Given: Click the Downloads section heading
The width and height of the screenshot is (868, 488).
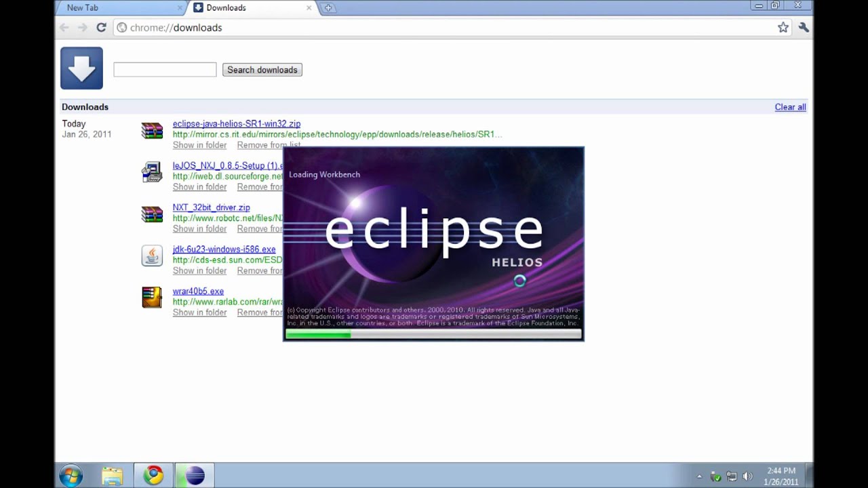Looking at the screenshot, I should [x=85, y=107].
